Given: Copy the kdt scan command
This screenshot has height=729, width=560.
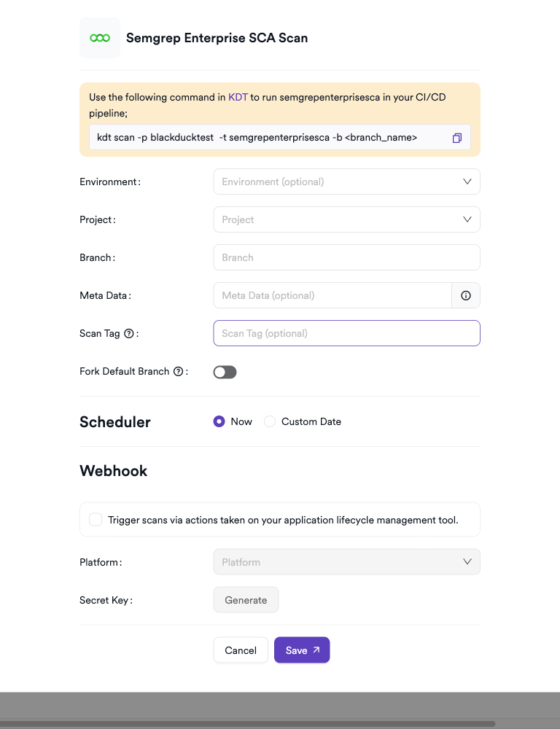Looking at the screenshot, I should pyautogui.click(x=457, y=138).
